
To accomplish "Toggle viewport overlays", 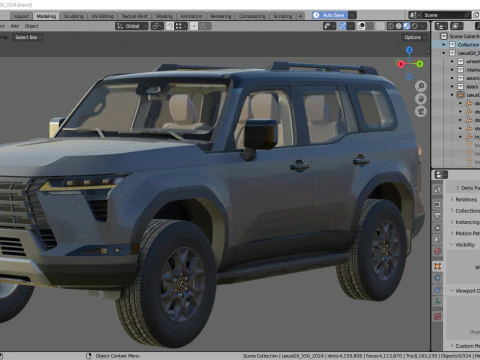I will point(361,26).
